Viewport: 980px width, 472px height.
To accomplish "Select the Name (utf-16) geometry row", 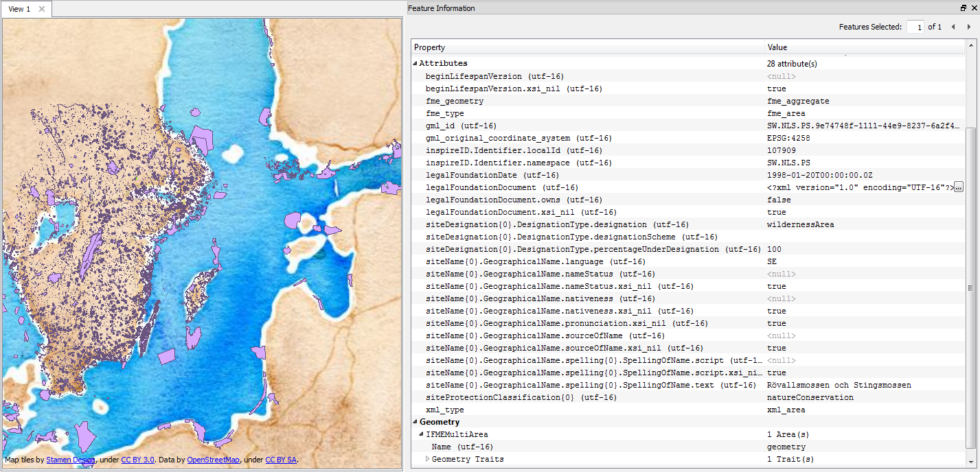I will (x=688, y=447).
